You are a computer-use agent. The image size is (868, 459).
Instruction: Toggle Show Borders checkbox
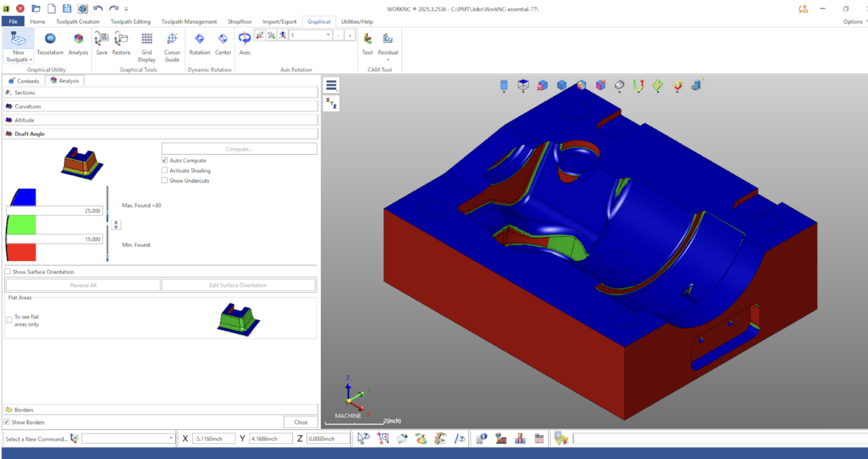coord(7,422)
